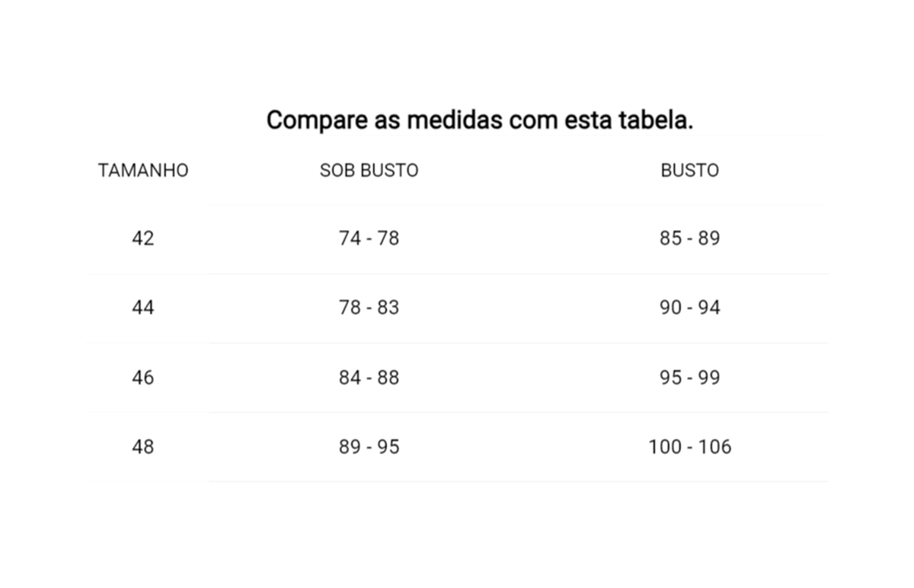Select the 90 - 94 busto value

point(690,308)
